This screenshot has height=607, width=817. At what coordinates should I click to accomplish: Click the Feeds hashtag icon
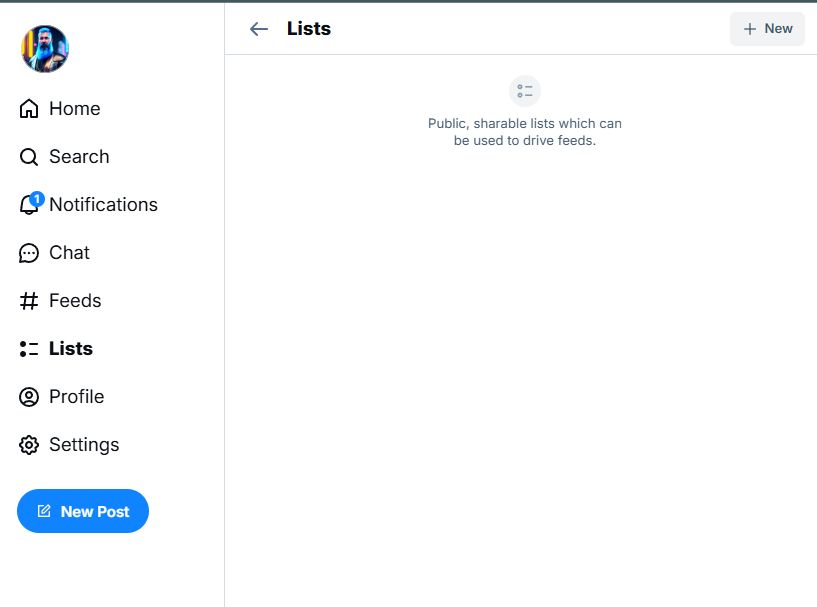29,301
